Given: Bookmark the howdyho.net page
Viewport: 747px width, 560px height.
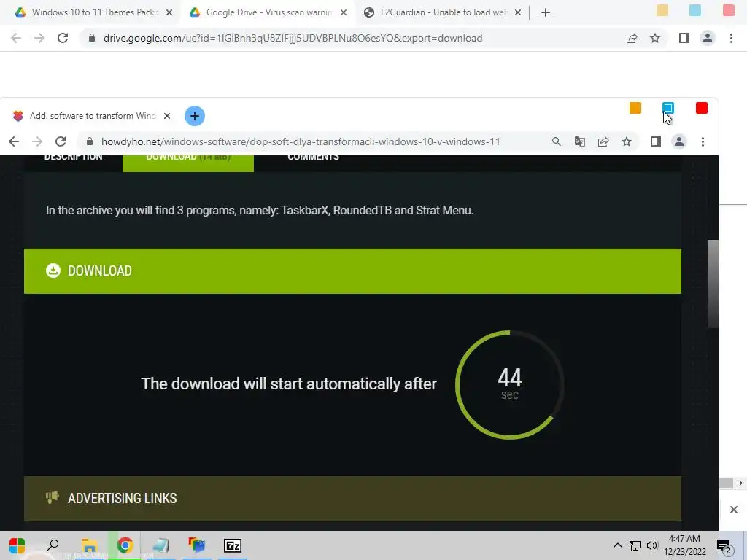Looking at the screenshot, I should click(x=627, y=141).
